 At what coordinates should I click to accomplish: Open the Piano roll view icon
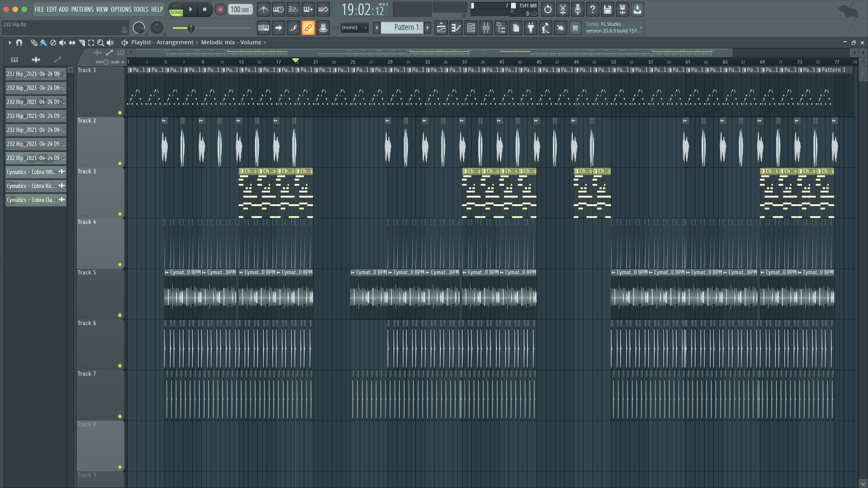(x=456, y=28)
